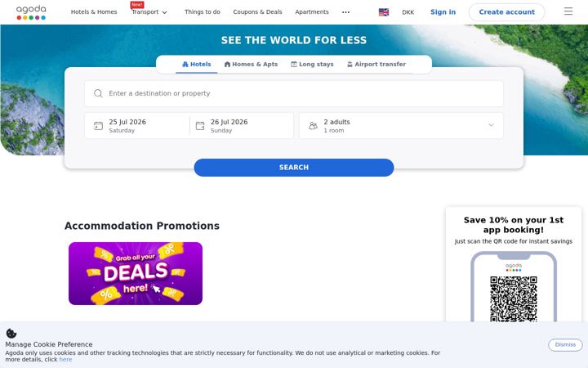588x368 pixels.
Task: Click the search magnifier icon
Action: point(98,93)
